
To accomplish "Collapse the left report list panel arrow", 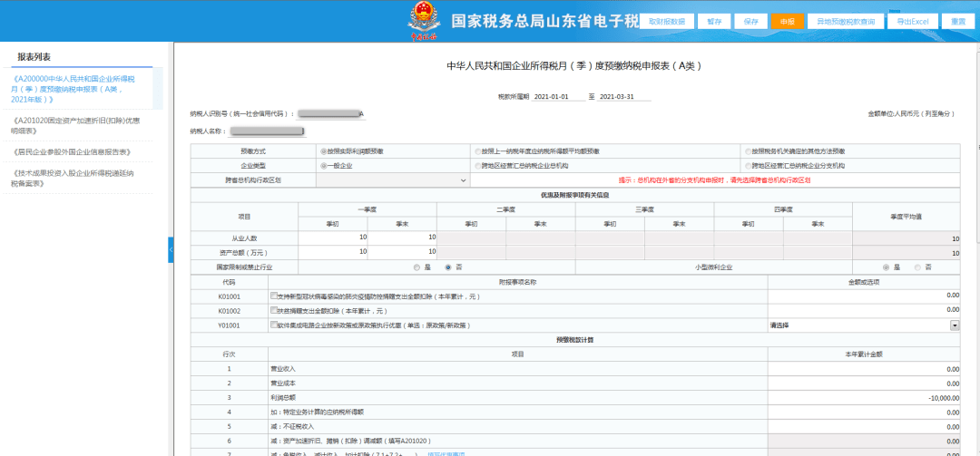I will [171, 250].
